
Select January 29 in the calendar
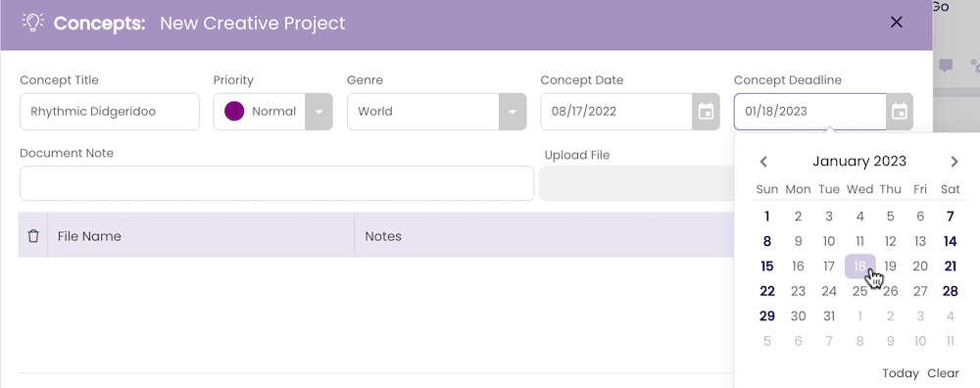tap(767, 316)
